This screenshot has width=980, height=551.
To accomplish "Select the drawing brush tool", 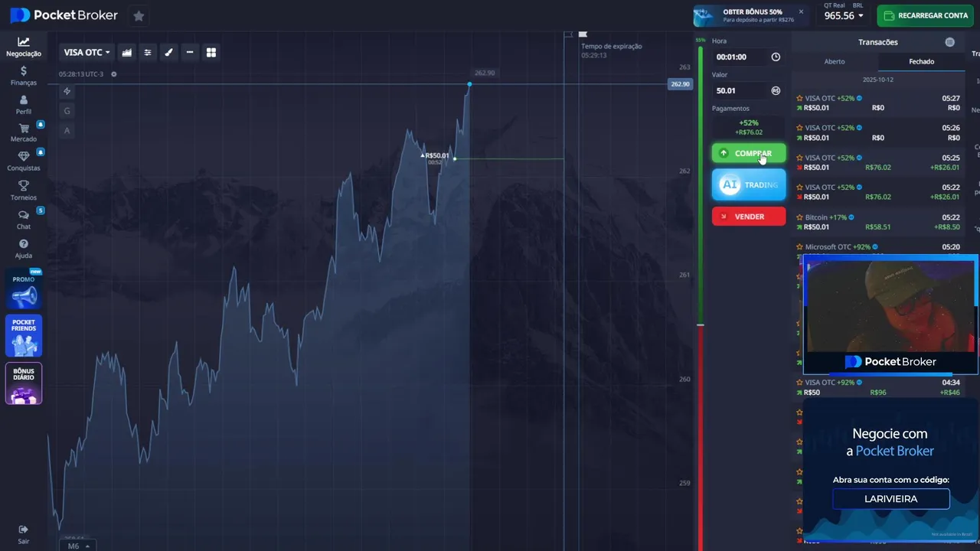I will [x=168, y=52].
